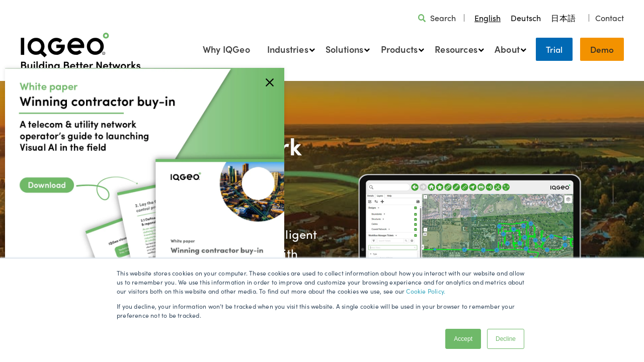Open the Cookie Policy link
644x362 pixels.
[x=426, y=291]
